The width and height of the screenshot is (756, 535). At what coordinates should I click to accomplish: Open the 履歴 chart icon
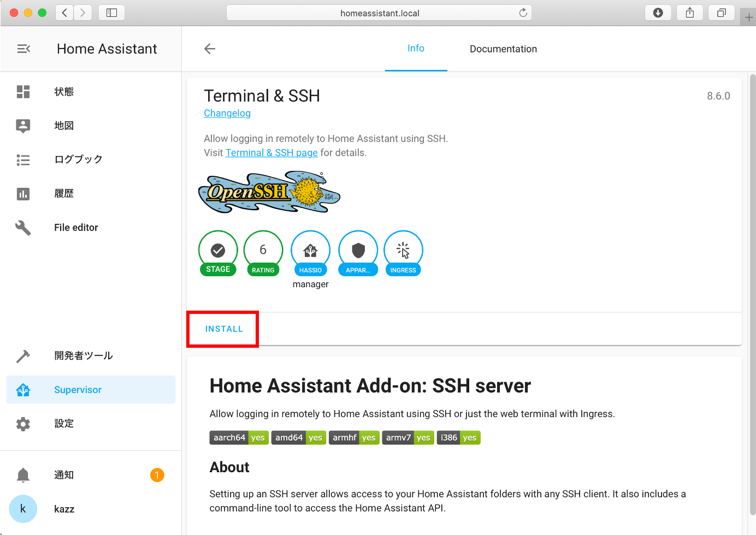tap(23, 194)
